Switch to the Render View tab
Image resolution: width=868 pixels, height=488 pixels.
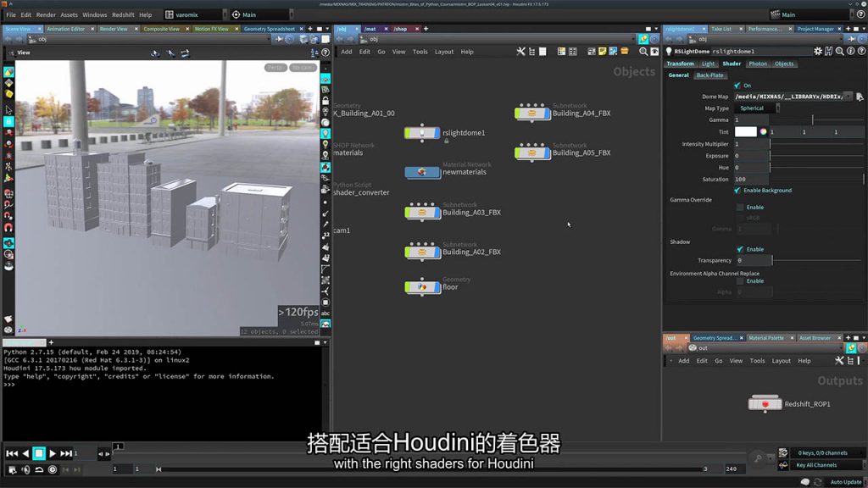(114, 29)
